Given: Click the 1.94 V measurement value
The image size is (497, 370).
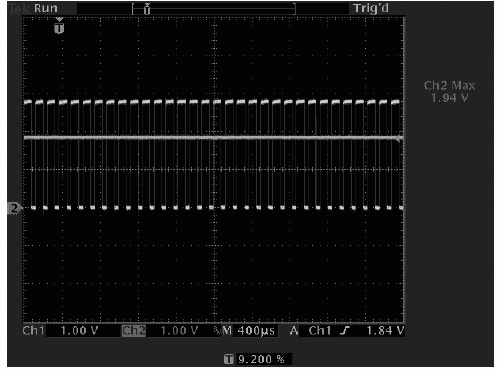Looking at the screenshot, I should [449, 98].
